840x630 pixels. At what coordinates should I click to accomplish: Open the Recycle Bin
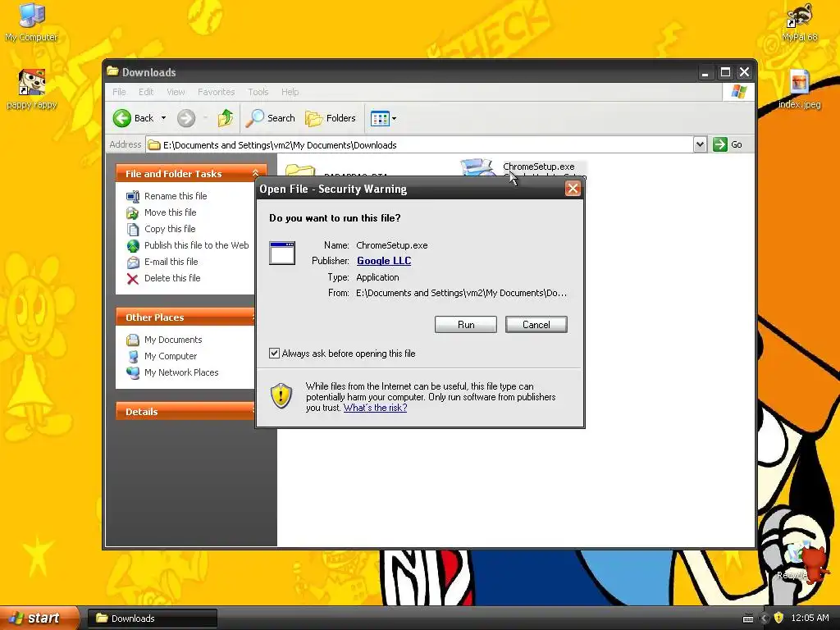797,560
